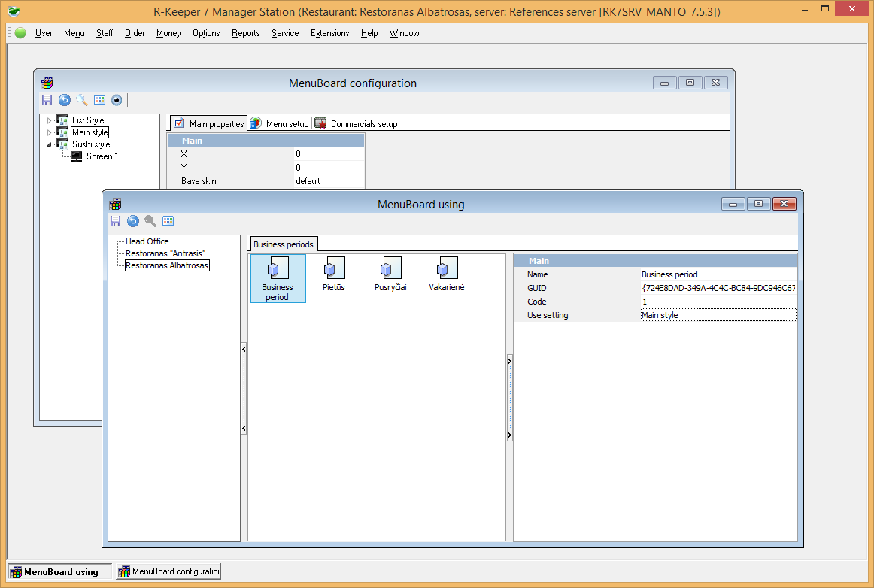Open the Order menu

pyautogui.click(x=135, y=33)
